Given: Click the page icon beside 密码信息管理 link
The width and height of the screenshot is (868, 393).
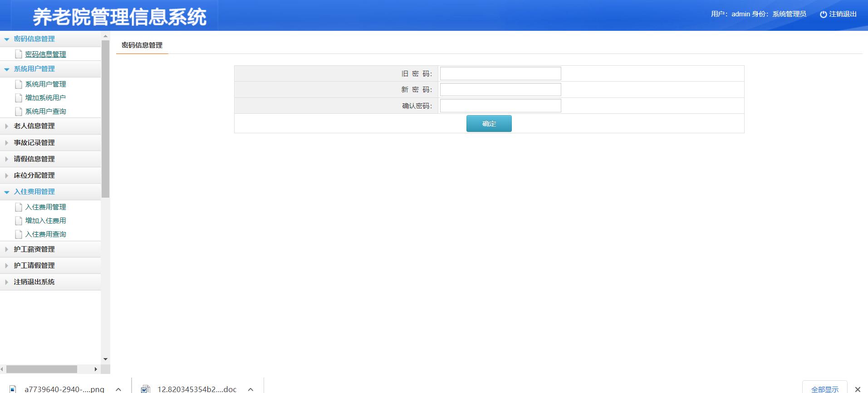Looking at the screenshot, I should (19, 54).
